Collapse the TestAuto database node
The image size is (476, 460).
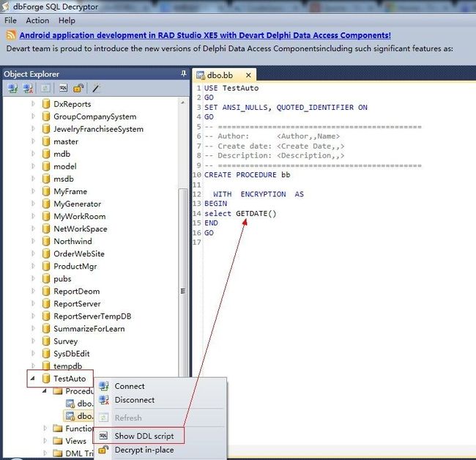(x=32, y=378)
